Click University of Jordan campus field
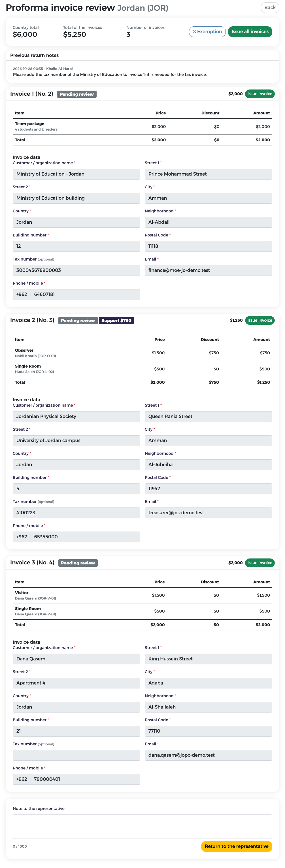Viewport: 285px width, 868px height. pos(76,441)
